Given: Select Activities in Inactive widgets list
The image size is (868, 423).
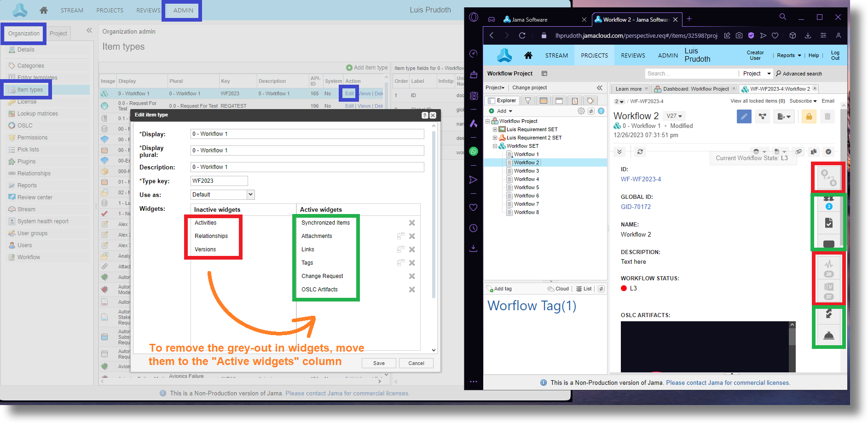Looking at the screenshot, I should click(205, 223).
